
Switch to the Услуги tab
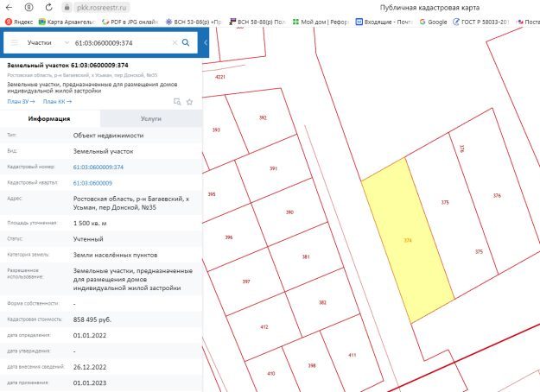point(151,119)
